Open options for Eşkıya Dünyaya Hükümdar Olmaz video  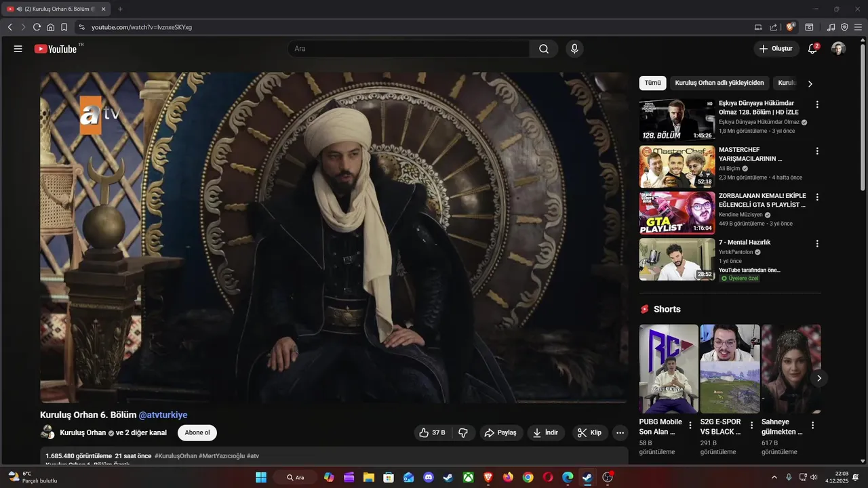click(x=817, y=104)
